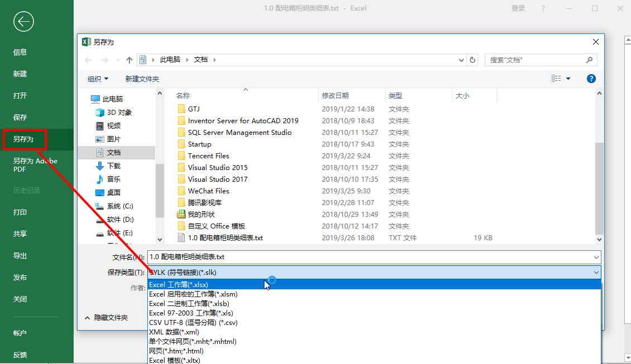Click the dialog Back navigation arrow
Image resolution: width=631 pixels, height=364 pixels.
click(89, 60)
